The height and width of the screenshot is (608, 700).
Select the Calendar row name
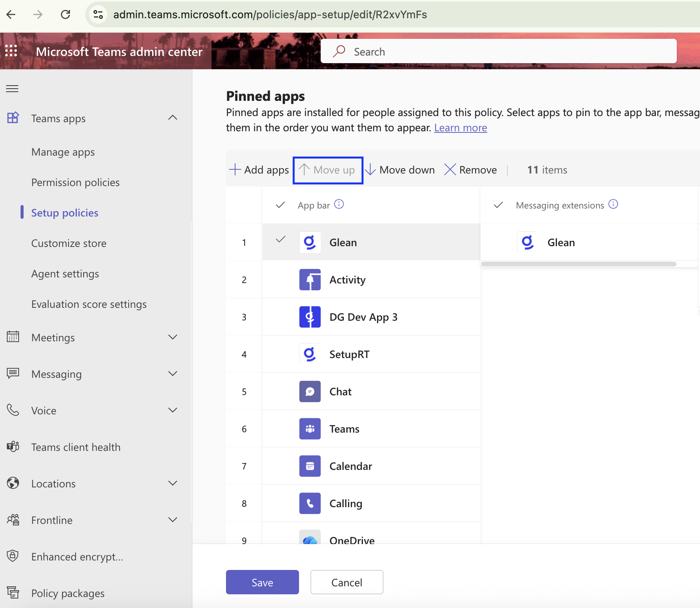coord(351,466)
